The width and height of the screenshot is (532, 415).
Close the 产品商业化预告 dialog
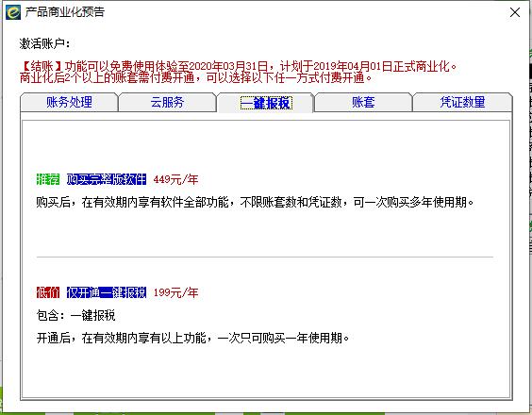coord(515,12)
